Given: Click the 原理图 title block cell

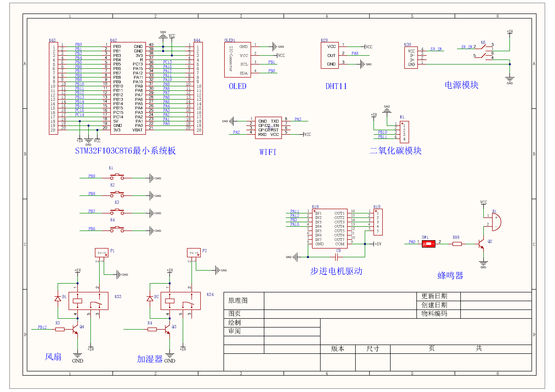Looking at the screenshot, I should [x=244, y=301].
